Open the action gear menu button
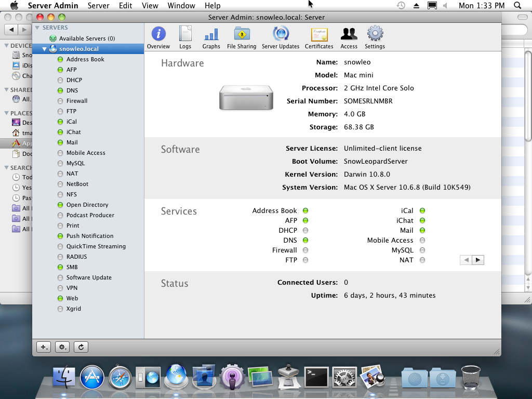532x399 pixels. 62,347
